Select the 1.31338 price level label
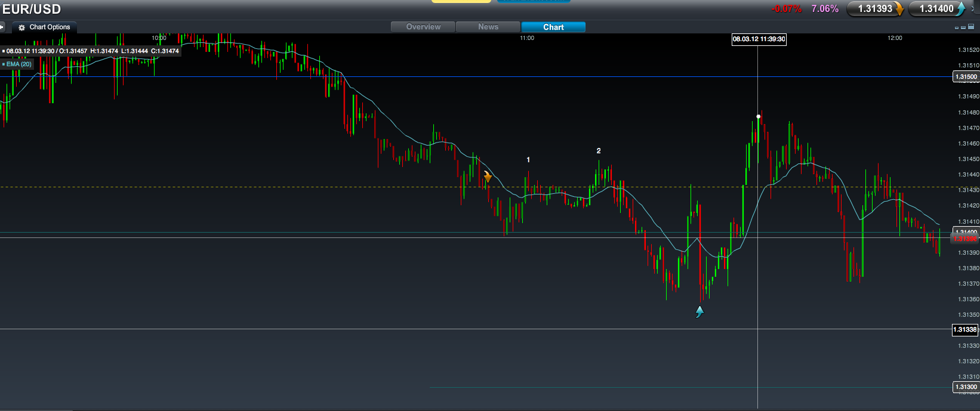The width and height of the screenshot is (980, 411). (964, 330)
